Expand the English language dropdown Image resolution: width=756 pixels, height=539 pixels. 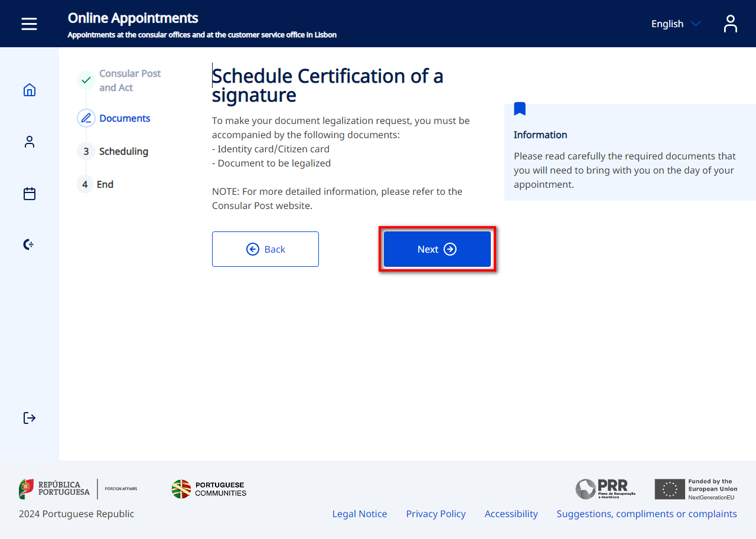tap(667, 24)
